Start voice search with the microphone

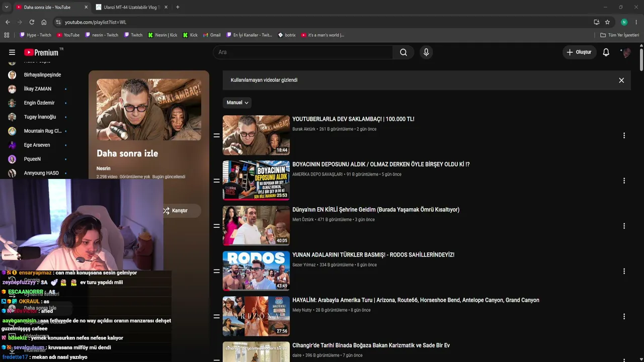coord(426,52)
